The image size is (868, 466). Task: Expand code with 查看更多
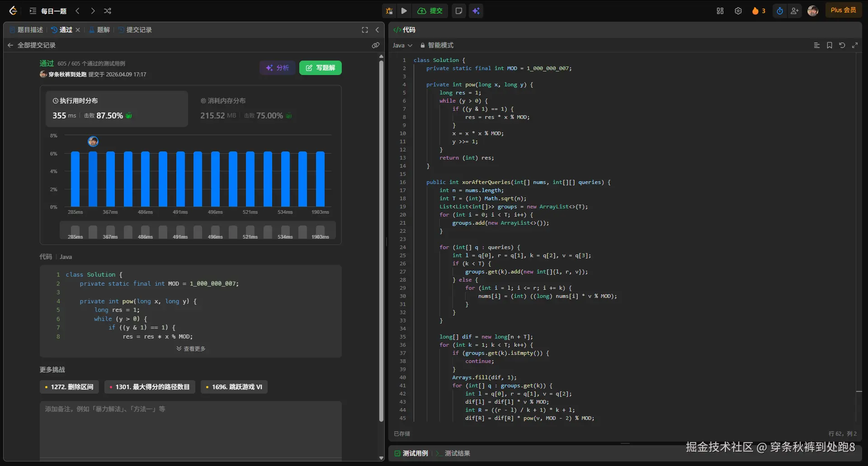click(191, 348)
